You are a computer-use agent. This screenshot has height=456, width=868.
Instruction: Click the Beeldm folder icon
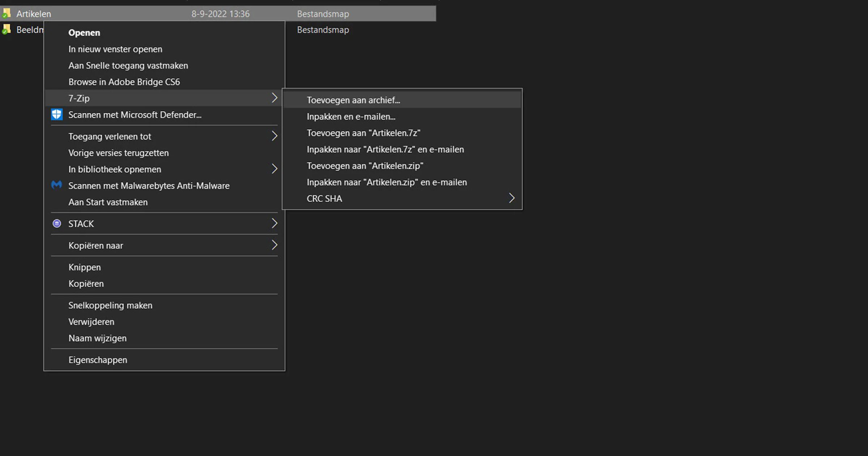point(7,29)
